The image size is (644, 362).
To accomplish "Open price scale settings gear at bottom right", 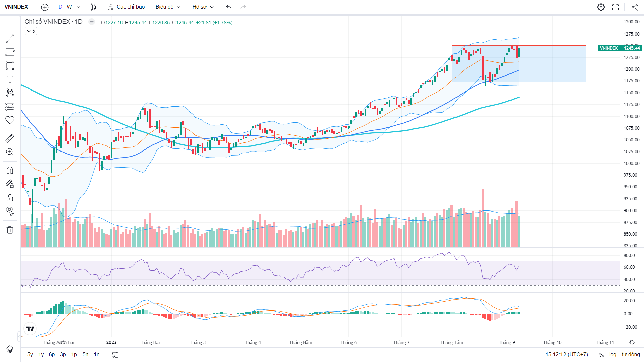I will tap(632, 342).
